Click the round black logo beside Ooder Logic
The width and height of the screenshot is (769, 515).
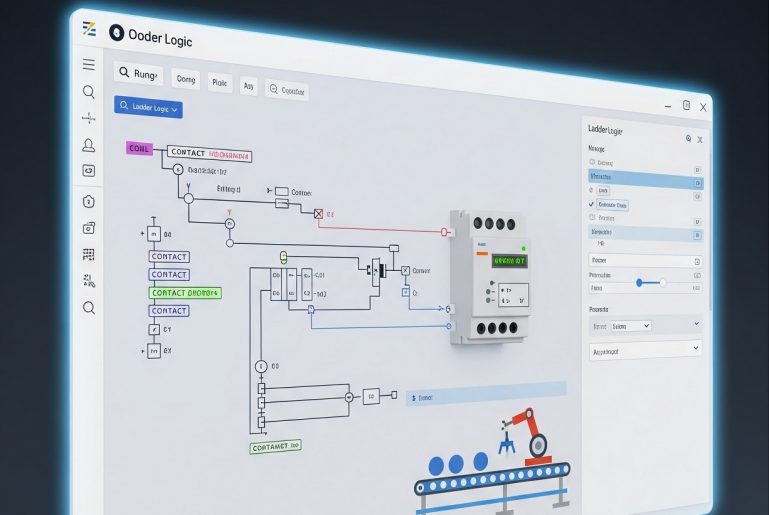pyautogui.click(x=117, y=33)
